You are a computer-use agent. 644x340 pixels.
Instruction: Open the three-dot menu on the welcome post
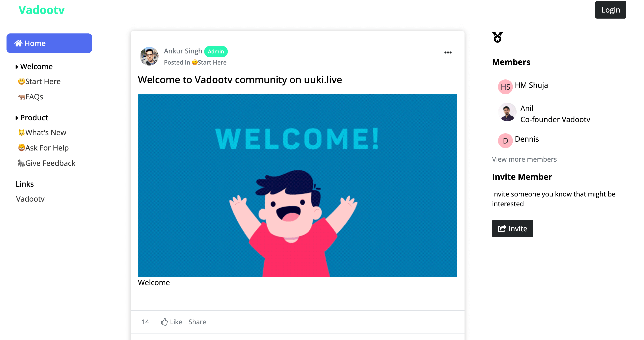point(448,52)
